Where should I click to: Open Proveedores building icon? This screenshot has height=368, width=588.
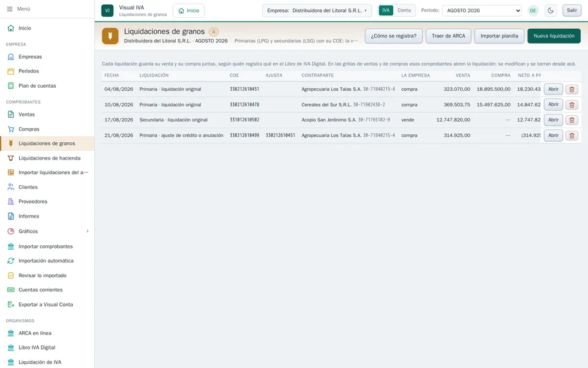(11, 202)
